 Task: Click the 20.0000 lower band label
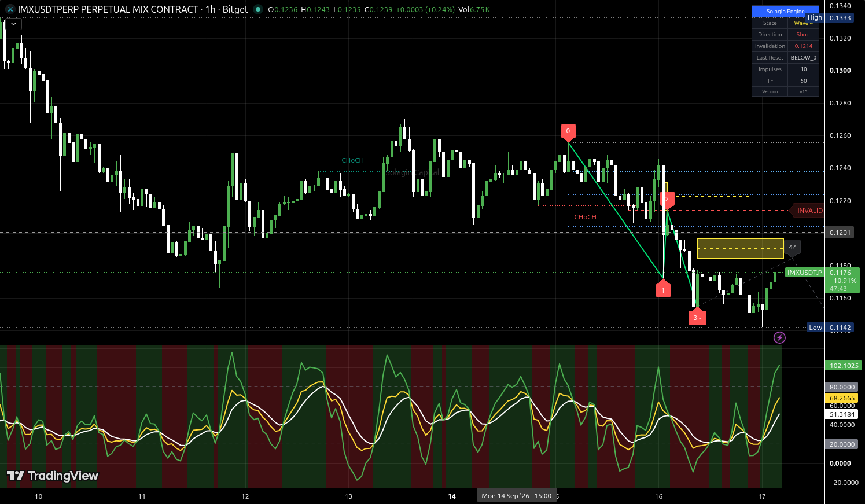(842, 444)
